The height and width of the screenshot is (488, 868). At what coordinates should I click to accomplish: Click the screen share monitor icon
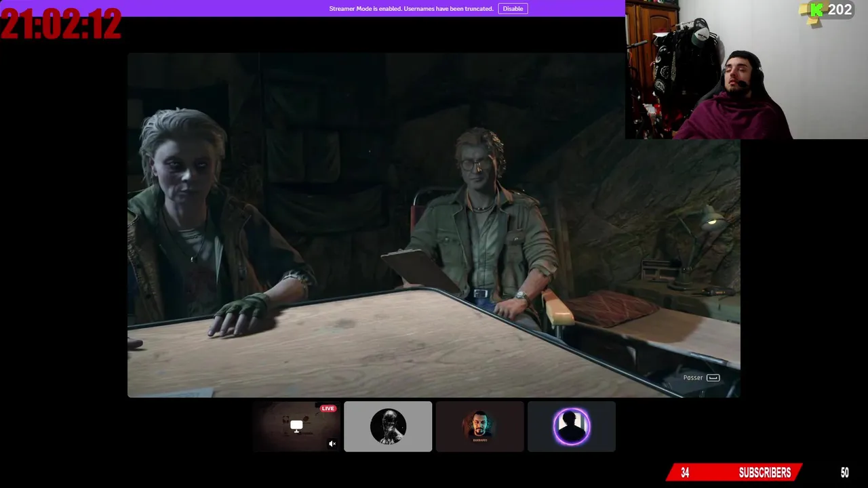[x=296, y=426]
